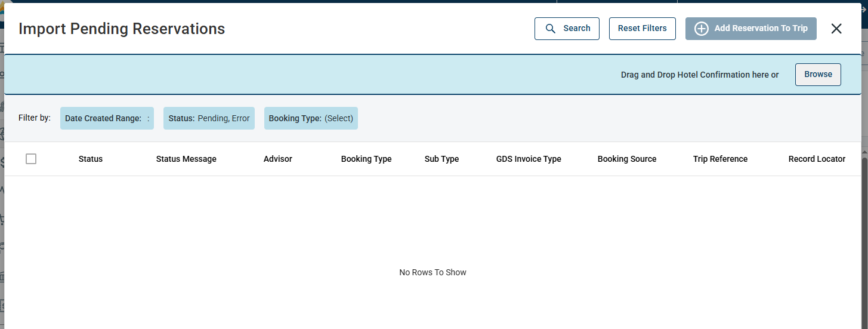
Task: Close the Import Pending Reservations dialog
Action: coord(836,29)
